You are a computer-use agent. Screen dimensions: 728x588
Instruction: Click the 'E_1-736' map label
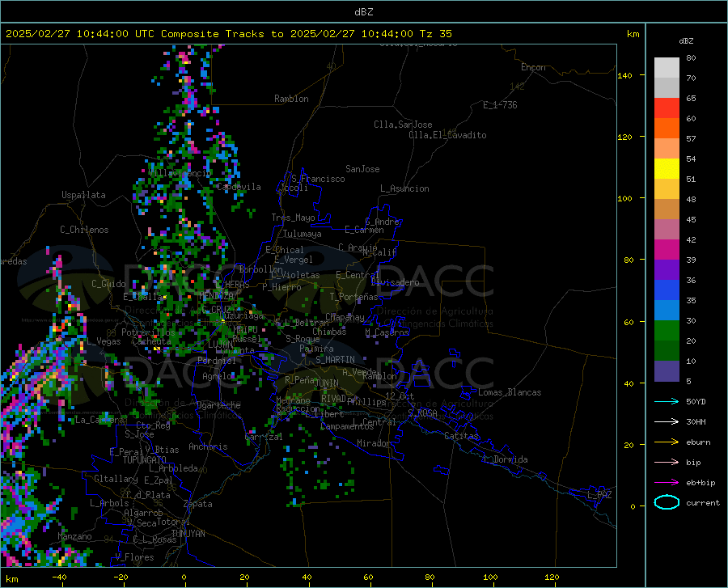500,105
